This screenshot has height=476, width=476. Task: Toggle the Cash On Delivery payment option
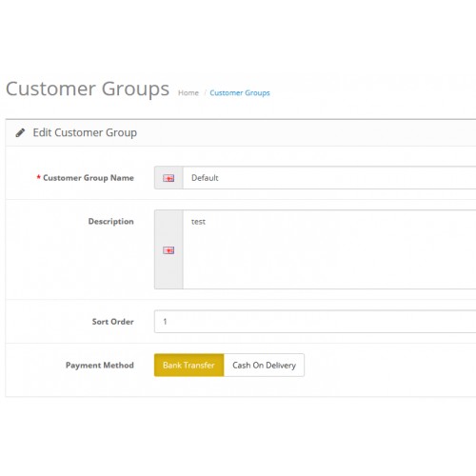[x=264, y=365]
